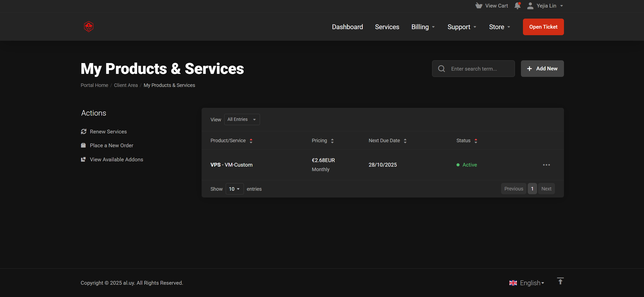Sort by Product/Service column arrows
Screen dimensions: 644x297
(x=251, y=141)
